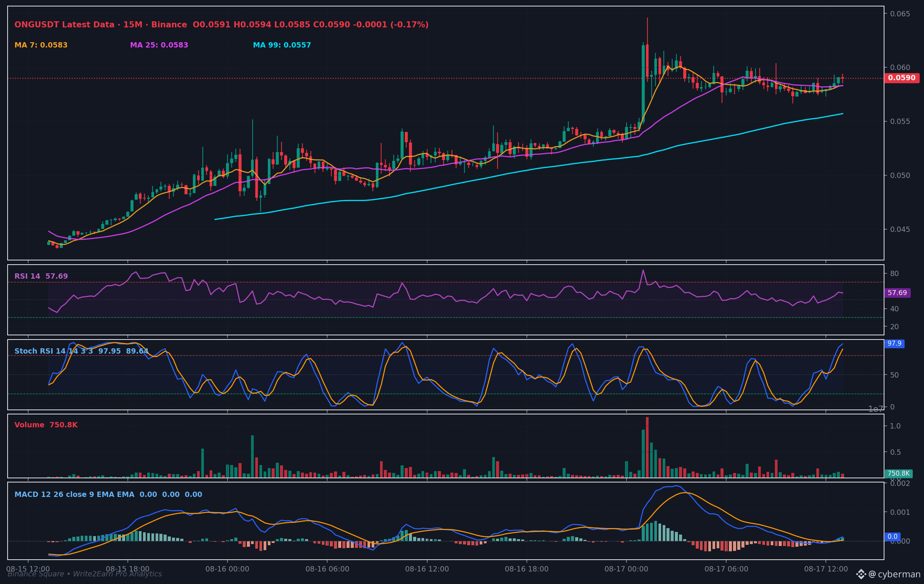Click the 08-15 18:00 time axis label
Image resolution: width=924 pixels, height=584 pixels.
[128, 569]
